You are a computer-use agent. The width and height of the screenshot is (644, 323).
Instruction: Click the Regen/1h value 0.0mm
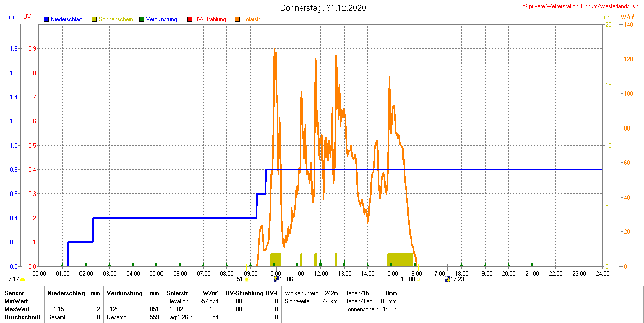point(389,293)
